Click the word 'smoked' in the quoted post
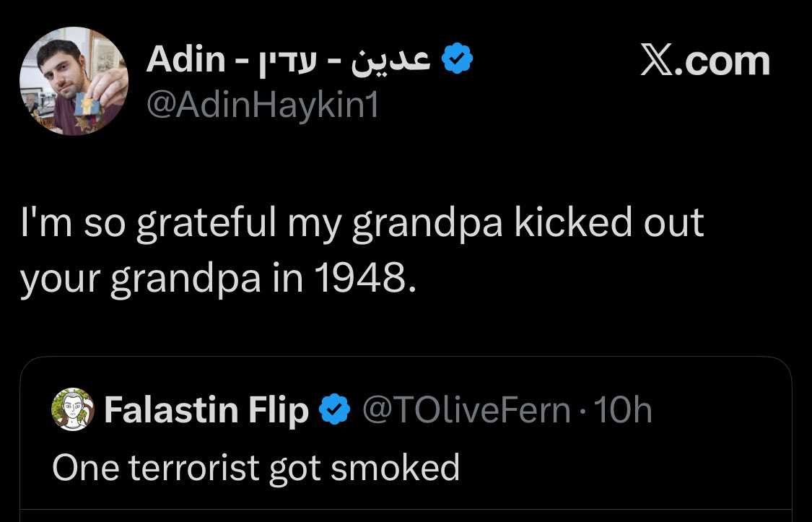812x522 pixels. click(395, 467)
